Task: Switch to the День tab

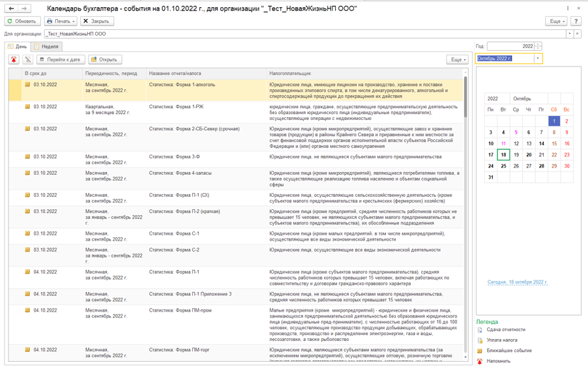Action: (x=18, y=46)
